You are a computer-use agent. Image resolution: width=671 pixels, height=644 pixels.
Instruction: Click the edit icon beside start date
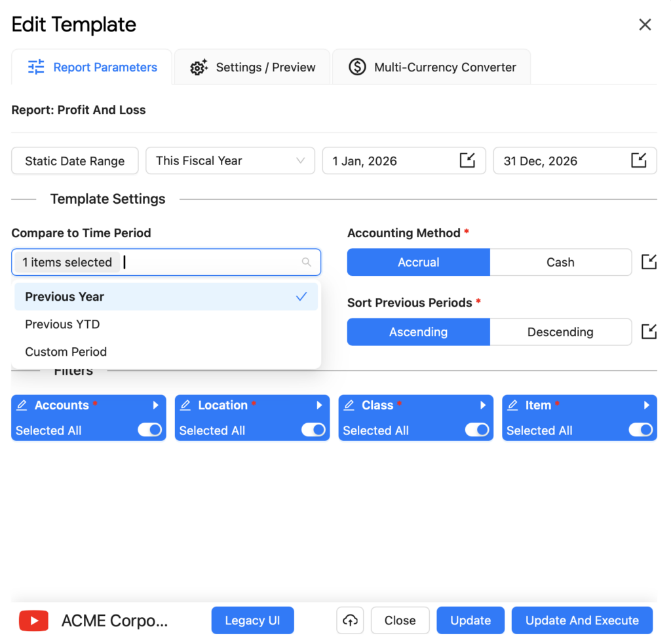pyautogui.click(x=467, y=161)
